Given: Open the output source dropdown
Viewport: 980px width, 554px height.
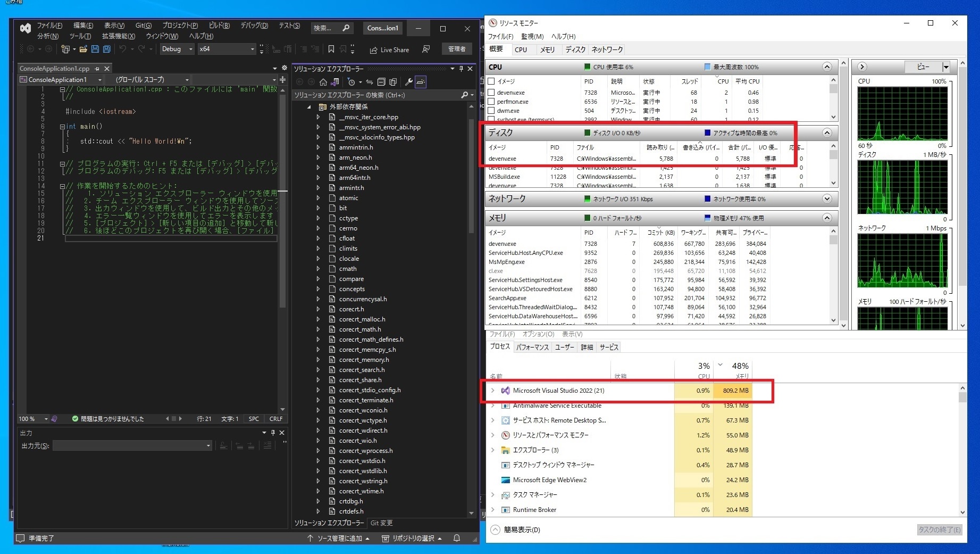Looking at the screenshot, I should (x=132, y=445).
